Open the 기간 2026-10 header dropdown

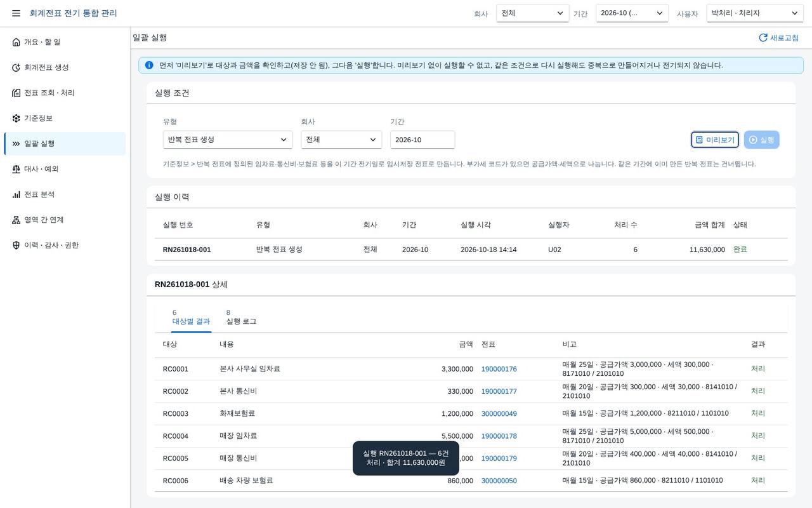tap(632, 13)
